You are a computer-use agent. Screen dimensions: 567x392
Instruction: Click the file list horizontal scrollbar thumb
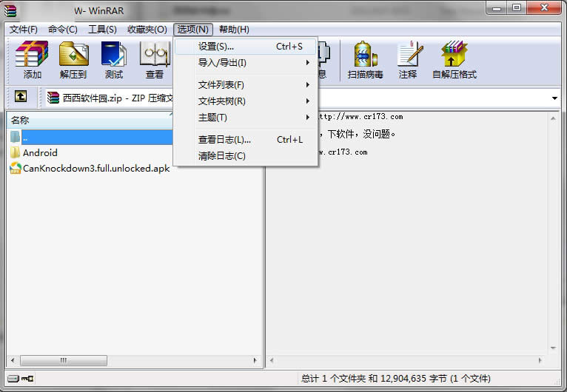pyautogui.click(x=64, y=360)
